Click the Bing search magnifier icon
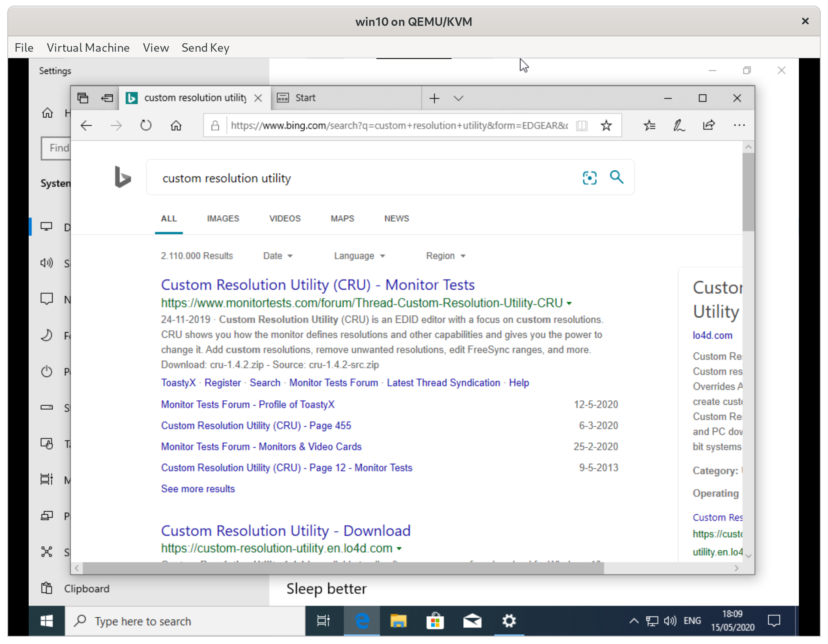This screenshot has height=644, width=828. 616,177
